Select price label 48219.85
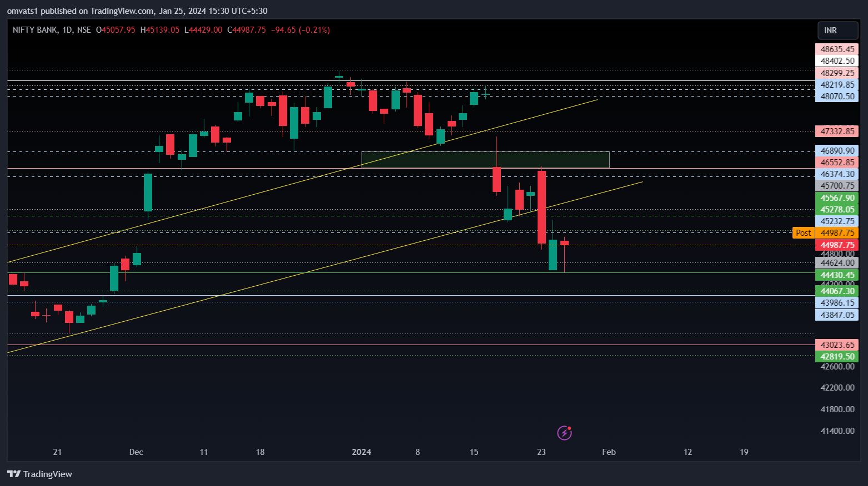Screen dimensions: 868x486 (x=837, y=85)
